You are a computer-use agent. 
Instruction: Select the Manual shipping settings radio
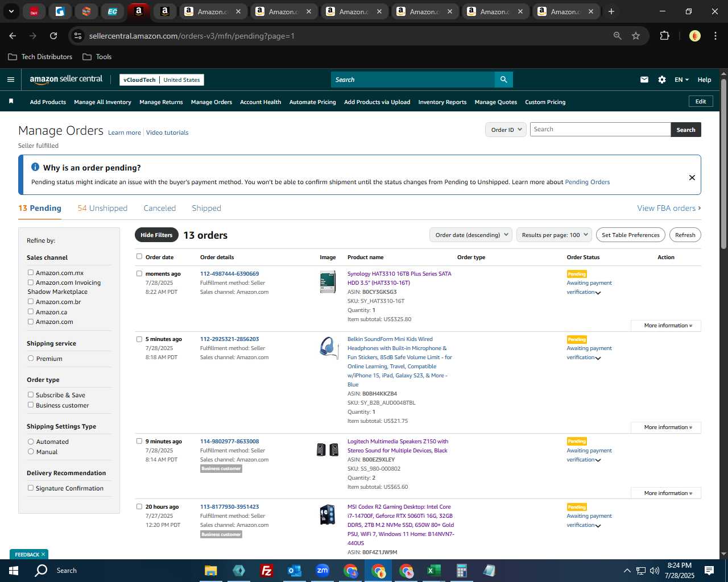coord(31,451)
